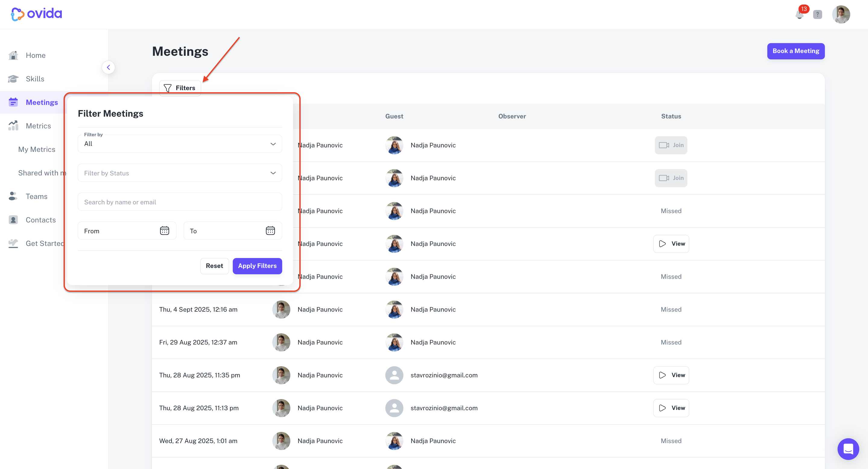Viewport: 868px width, 469px height.
Task: Open the To date calendar icon
Action: 270,231
